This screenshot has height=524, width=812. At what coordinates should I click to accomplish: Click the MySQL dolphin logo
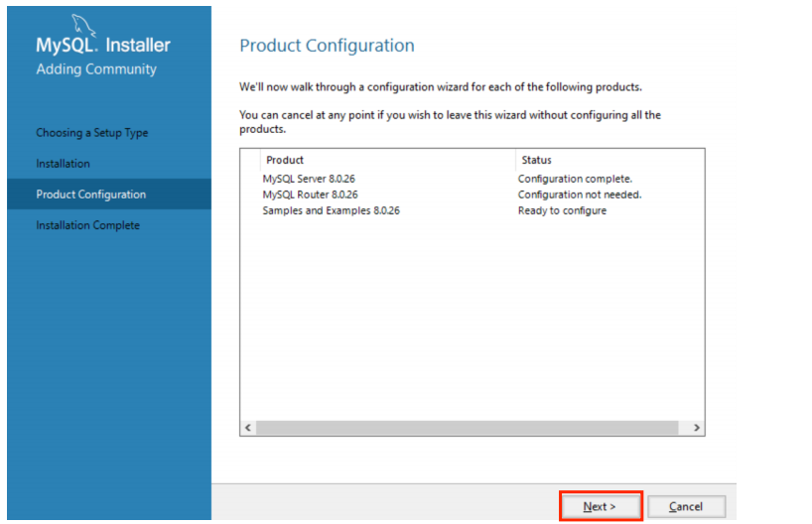[x=83, y=25]
